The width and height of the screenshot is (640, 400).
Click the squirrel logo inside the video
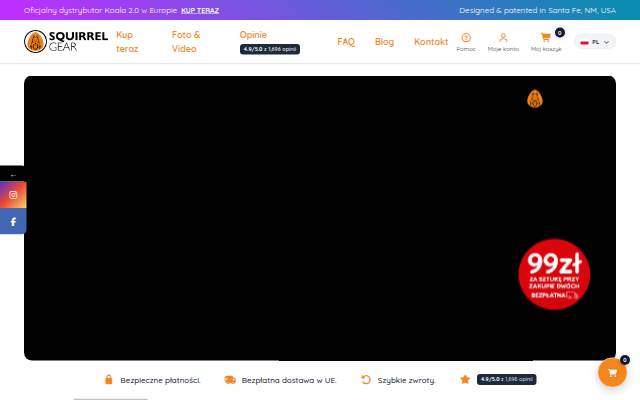click(535, 98)
